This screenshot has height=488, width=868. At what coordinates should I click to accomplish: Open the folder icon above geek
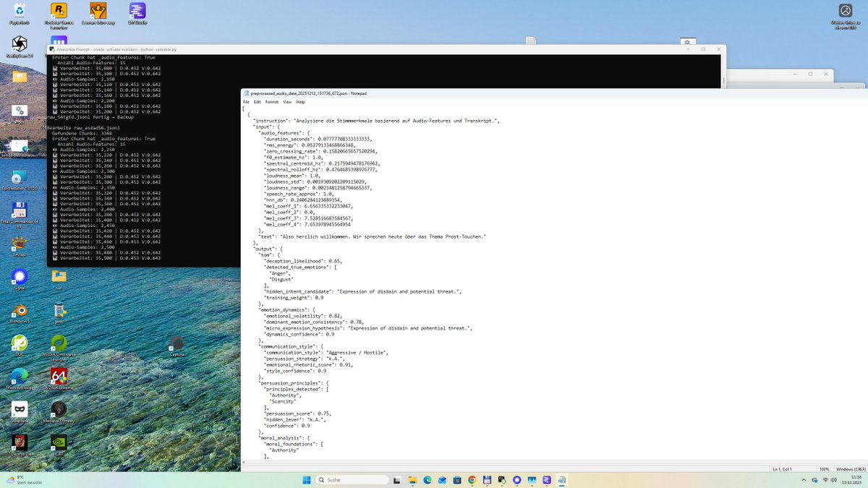(59, 280)
